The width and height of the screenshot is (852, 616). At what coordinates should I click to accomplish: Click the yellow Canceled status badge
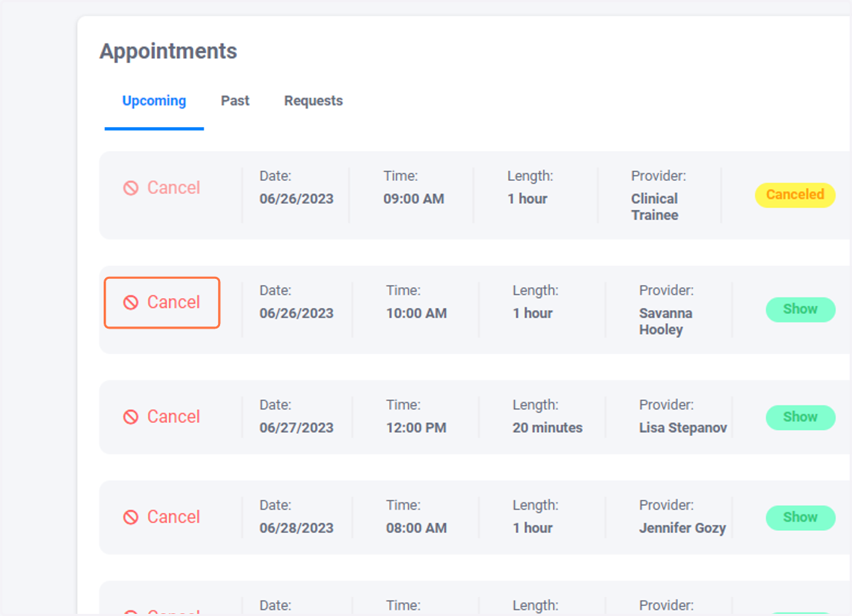click(795, 194)
